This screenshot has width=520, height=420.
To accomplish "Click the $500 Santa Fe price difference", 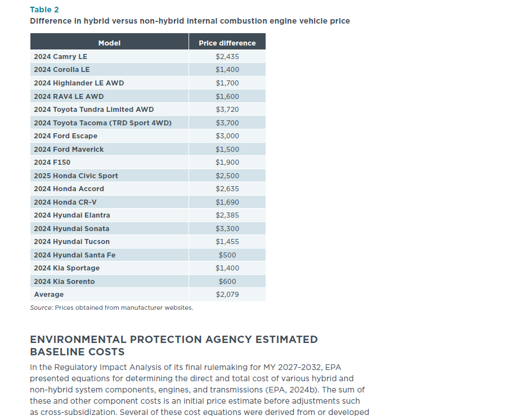I will 227,255.
